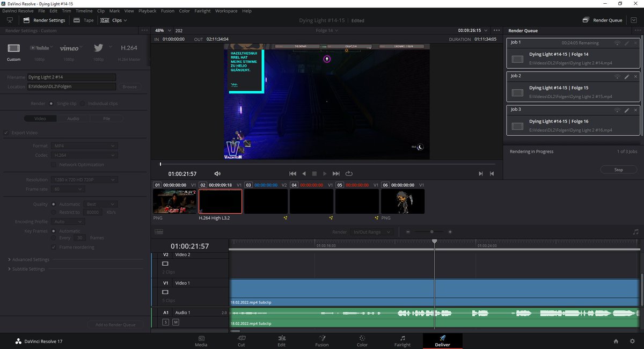
Task: Edit Job 3 with the pencil icon
Action: 626,110
